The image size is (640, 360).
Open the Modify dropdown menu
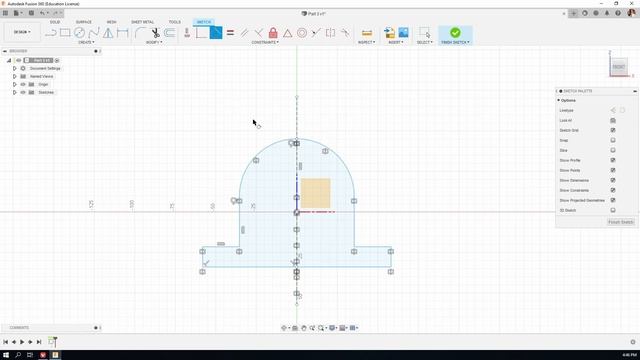[154, 42]
